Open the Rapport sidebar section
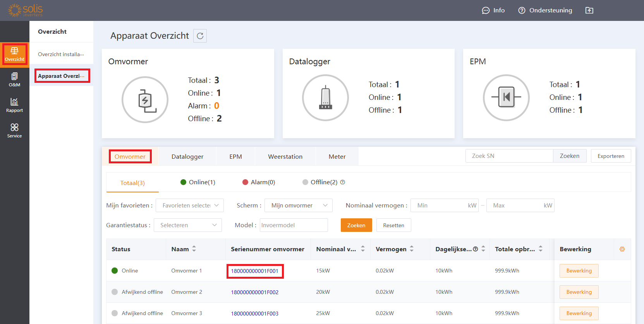 click(x=14, y=105)
